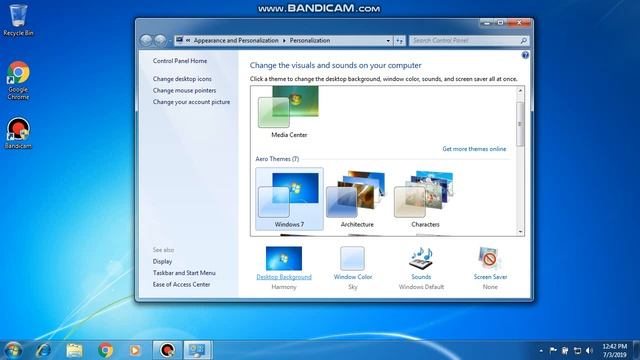Click the theme list scrollbar thumb

[520, 124]
